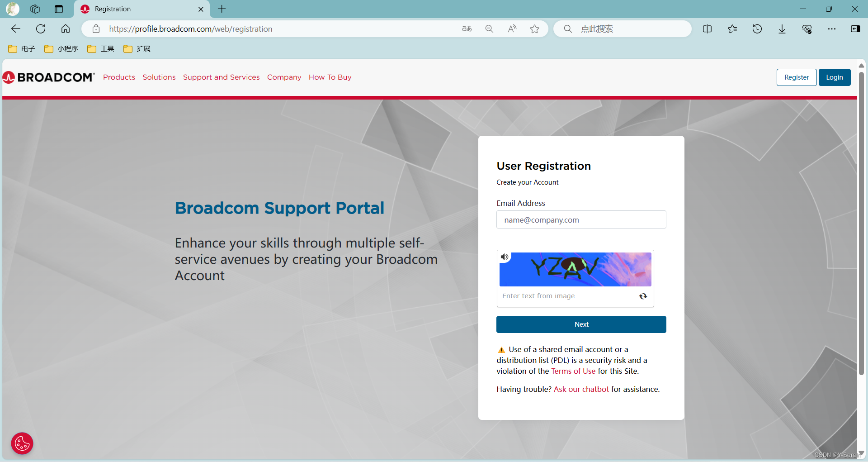
Task: Open the Terms of Use link
Action: (x=573, y=371)
